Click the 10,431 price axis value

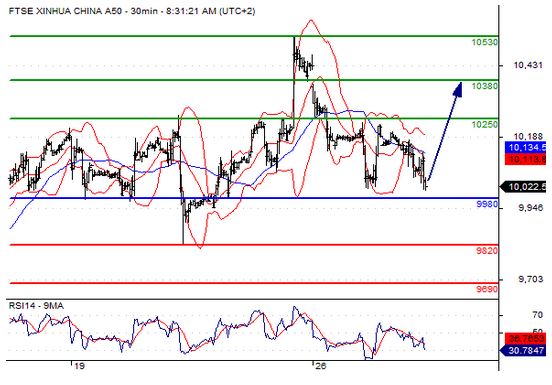pos(528,65)
